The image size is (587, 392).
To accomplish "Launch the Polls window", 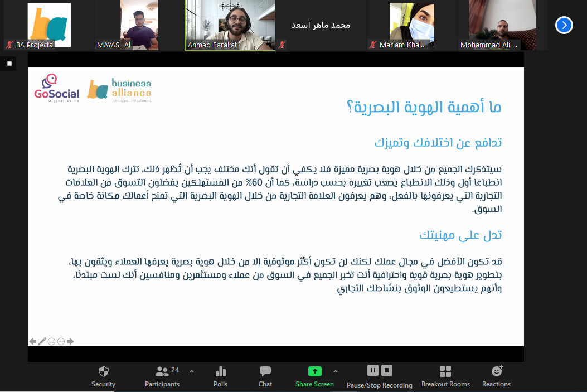I will [220, 376].
